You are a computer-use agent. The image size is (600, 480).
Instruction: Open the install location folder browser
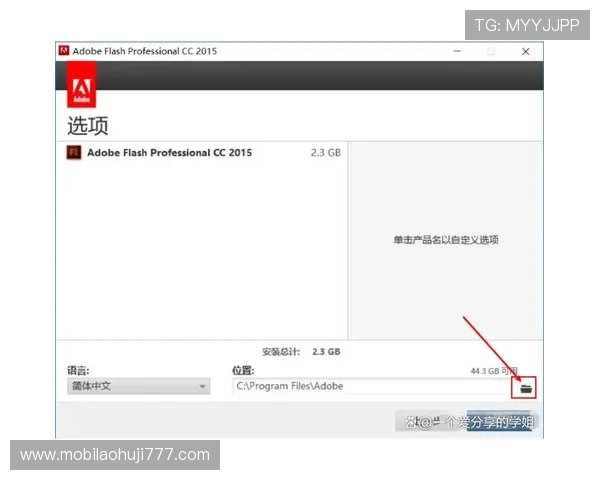tap(526, 389)
